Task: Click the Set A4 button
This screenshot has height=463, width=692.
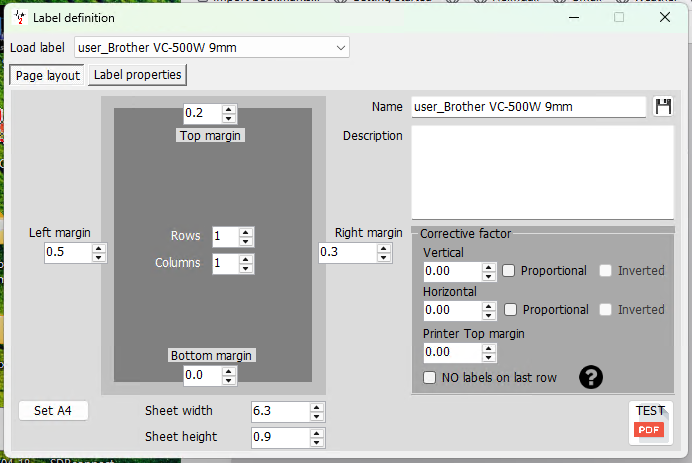Action: [x=53, y=410]
